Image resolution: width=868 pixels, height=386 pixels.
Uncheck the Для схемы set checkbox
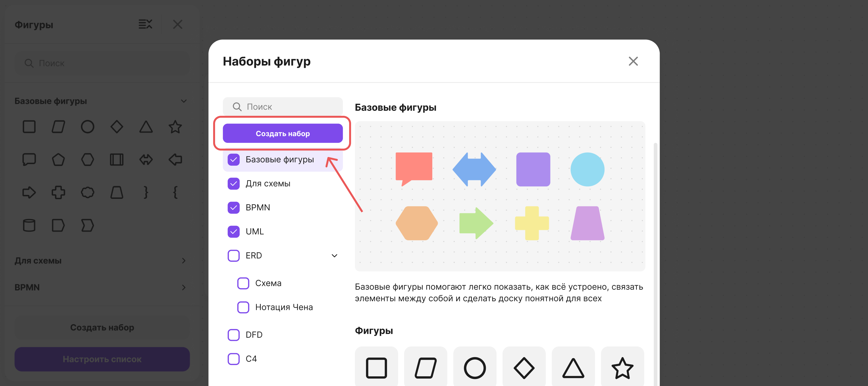tap(233, 183)
